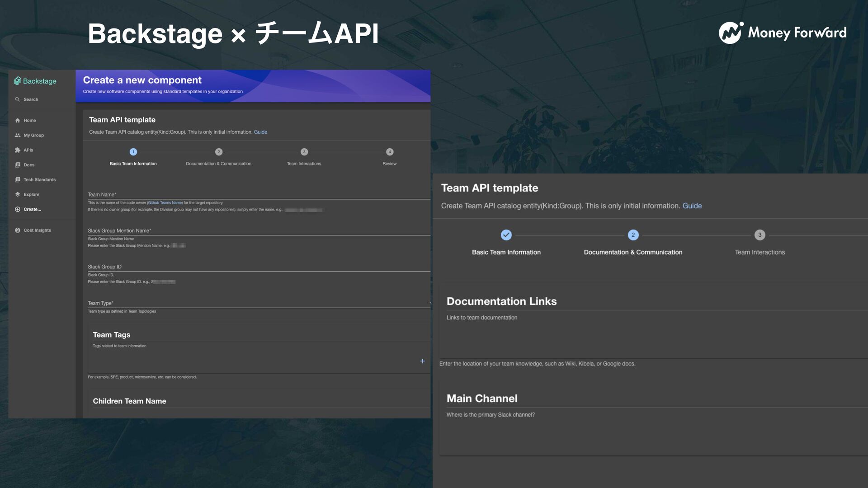Click the 'Children Team Name' heading
868x488 pixels.
click(130, 401)
